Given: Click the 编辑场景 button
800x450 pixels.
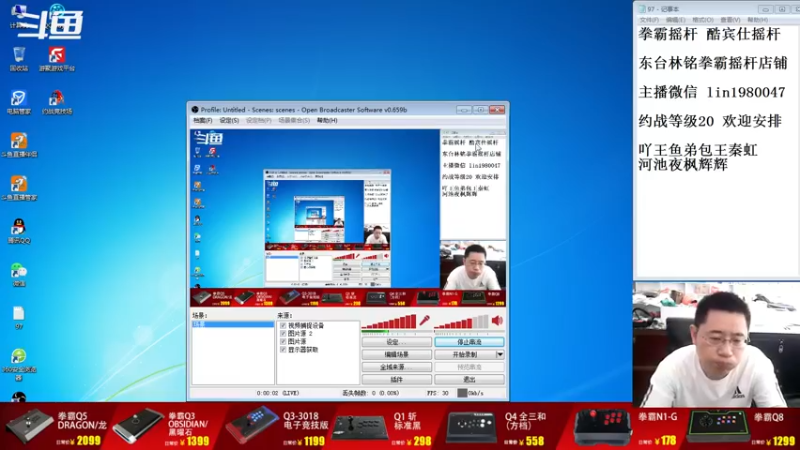Looking at the screenshot, I should pos(396,354).
